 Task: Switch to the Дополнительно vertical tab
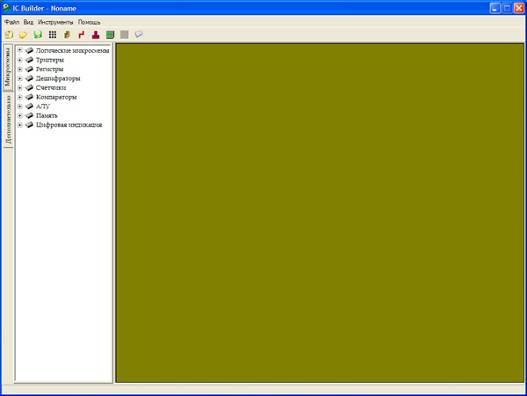(8, 119)
